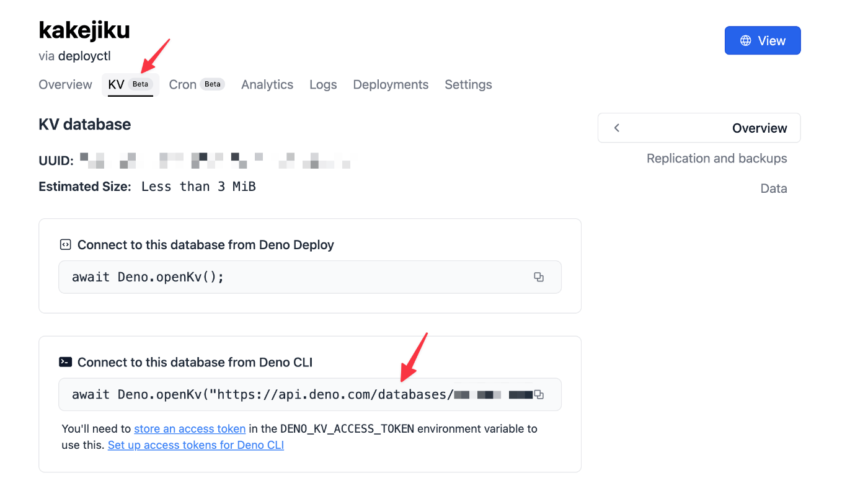This screenshot has width=868, height=504.
Task: Click the kakejiku project title
Action: pos(84,30)
